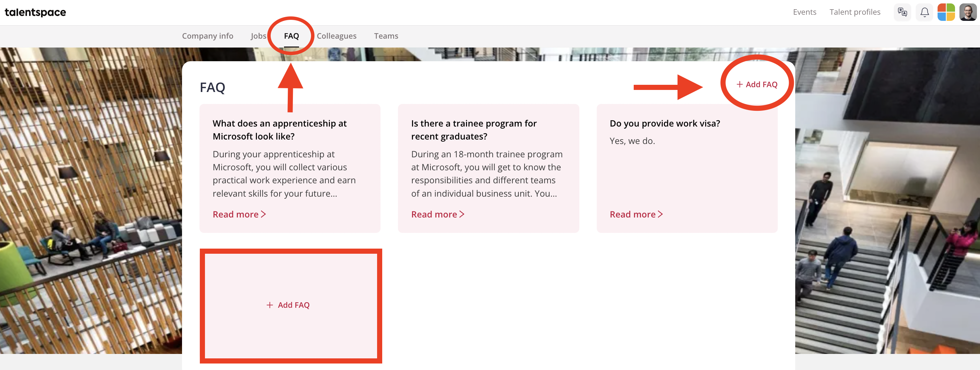980x370 pixels.
Task: Open the notifications bell
Action: tap(925, 12)
